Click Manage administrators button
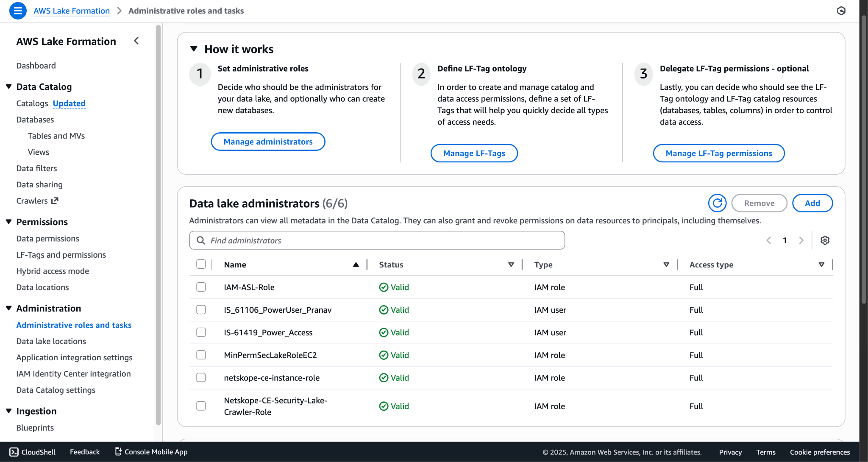This screenshot has height=462, width=868. [268, 142]
